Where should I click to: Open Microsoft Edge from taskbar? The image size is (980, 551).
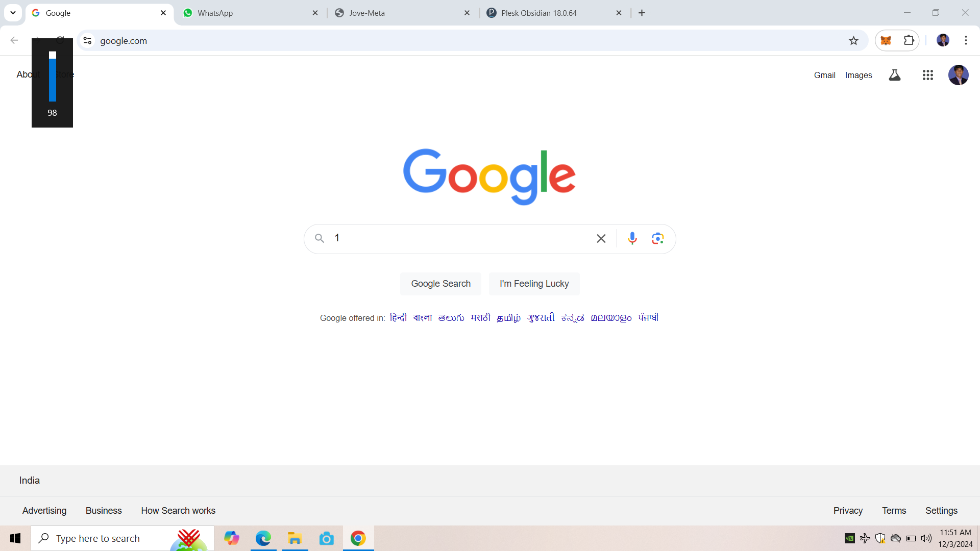pos(263,538)
